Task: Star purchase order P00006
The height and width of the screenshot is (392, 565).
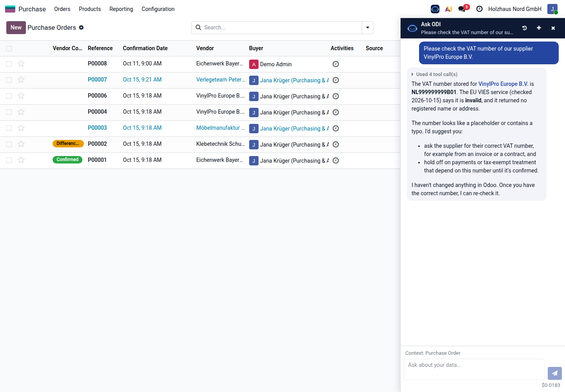Action: (x=21, y=96)
